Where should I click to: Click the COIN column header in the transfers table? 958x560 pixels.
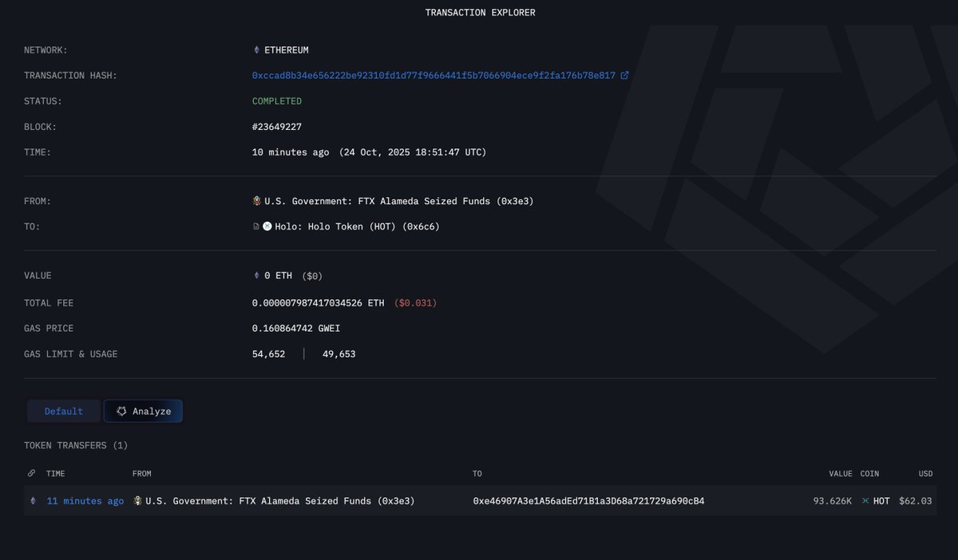[x=869, y=474]
